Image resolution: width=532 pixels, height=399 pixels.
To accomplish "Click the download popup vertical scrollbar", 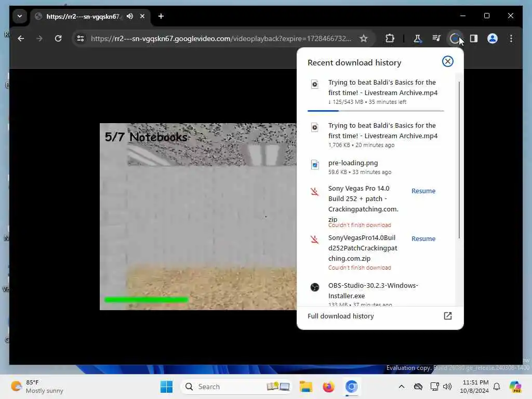I will (459, 159).
